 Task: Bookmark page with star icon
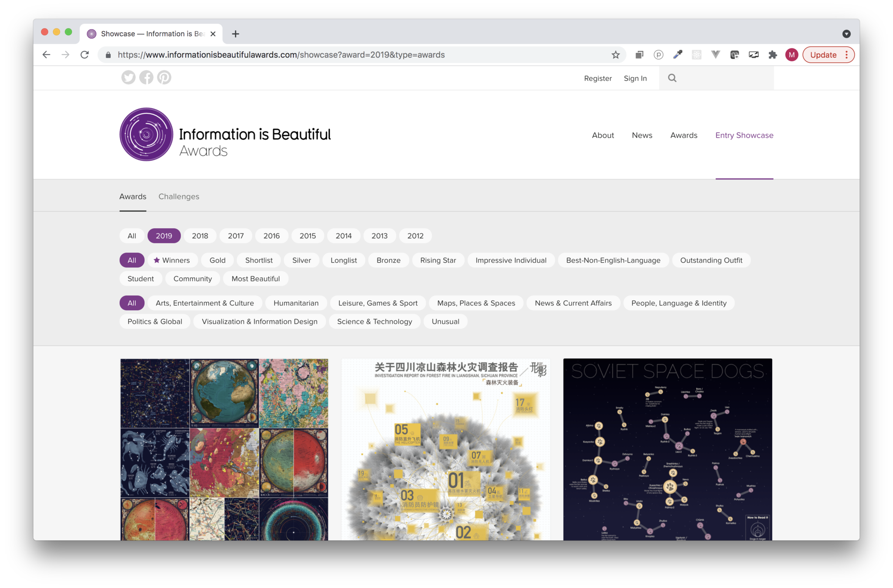tap(615, 55)
